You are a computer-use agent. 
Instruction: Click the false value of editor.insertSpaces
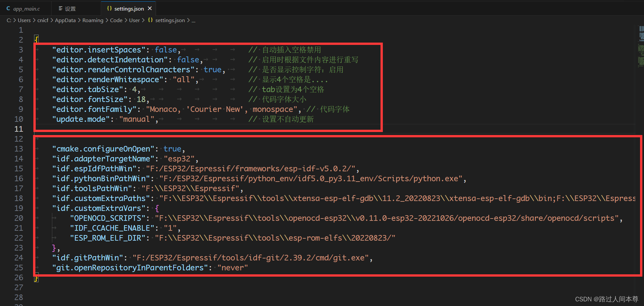point(166,50)
